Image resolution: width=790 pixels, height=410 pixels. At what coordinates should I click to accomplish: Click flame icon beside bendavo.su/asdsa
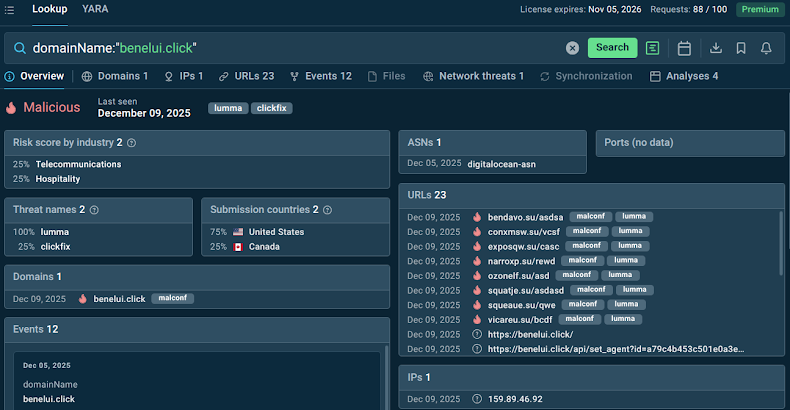[x=477, y=217]
